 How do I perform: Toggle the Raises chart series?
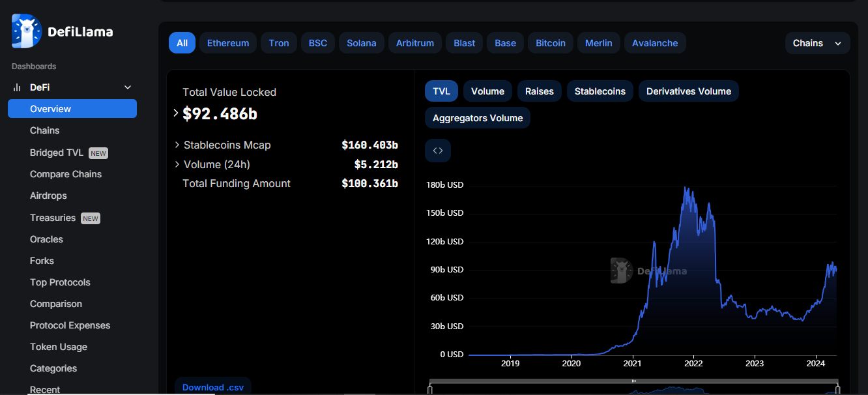coord(540,91)
